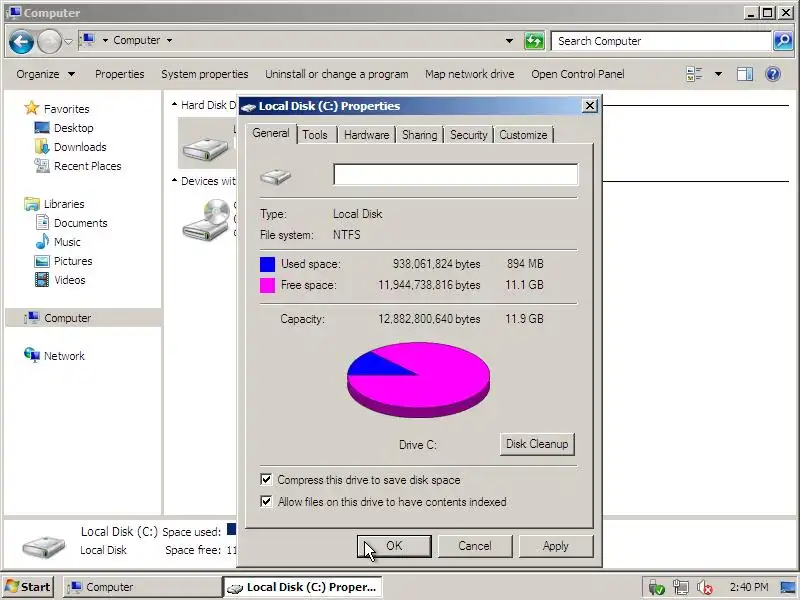The width and height of the screenshot is (800, 600).
Task: Open the Change your view icon
Action: point(694,74)
